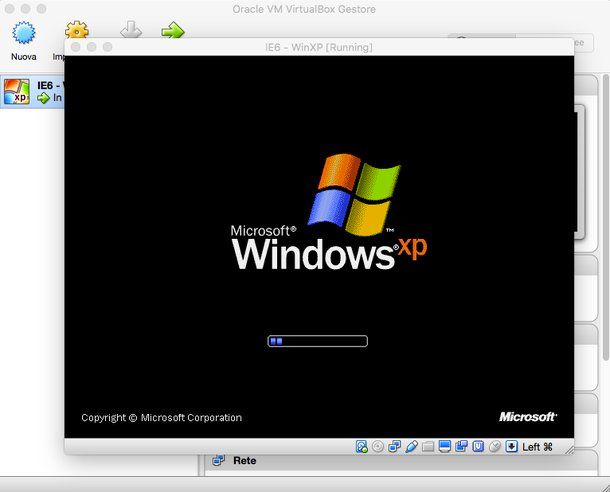Viewport: 610px width, 492px height.
Task: Click the Oracle VM VirtualBox Gestore title
Action: pos(304,9)
